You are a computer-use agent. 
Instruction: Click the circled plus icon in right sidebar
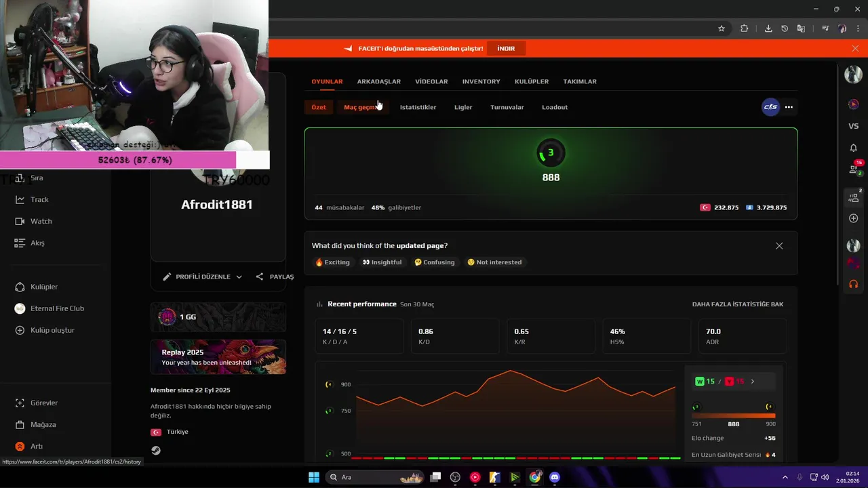854,218
